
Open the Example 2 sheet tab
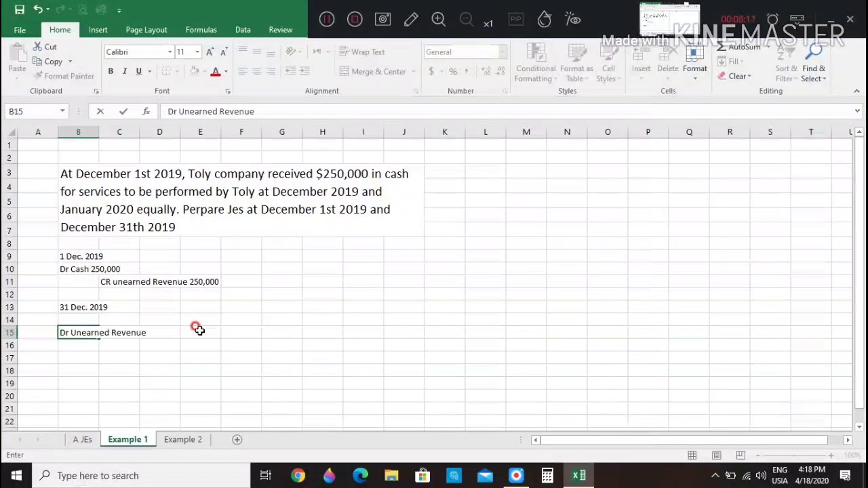point(183,440)
